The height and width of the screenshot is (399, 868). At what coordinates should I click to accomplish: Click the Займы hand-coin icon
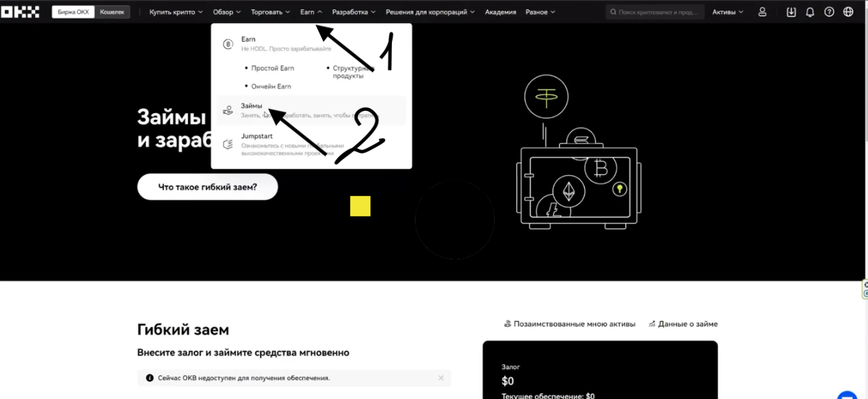pos(227,110)
